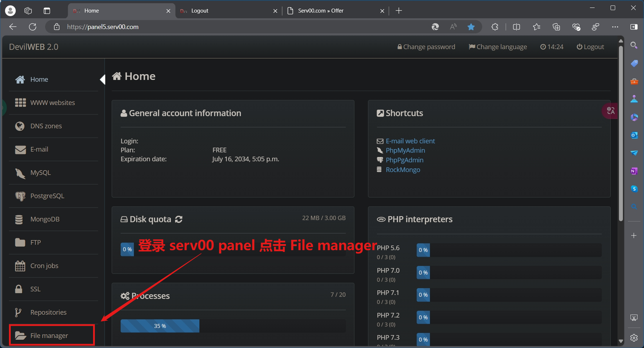Select the 22 MB / 3.00 GB text
This screenshot has height=348, width=644.
click(324, 218)
